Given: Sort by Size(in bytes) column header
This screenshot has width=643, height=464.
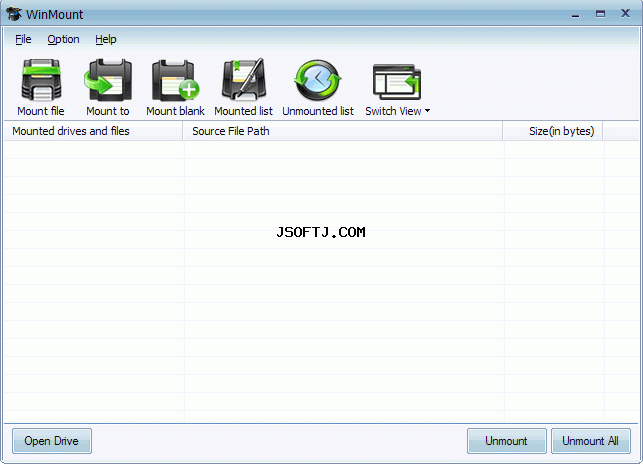Looking at the screenshot, I should [x=553, y=131].
